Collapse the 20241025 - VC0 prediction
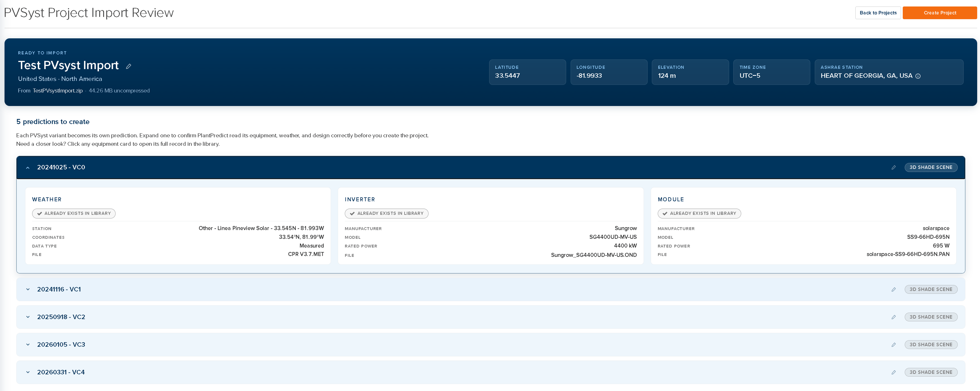The image size is (980, 391). point(28,168)
